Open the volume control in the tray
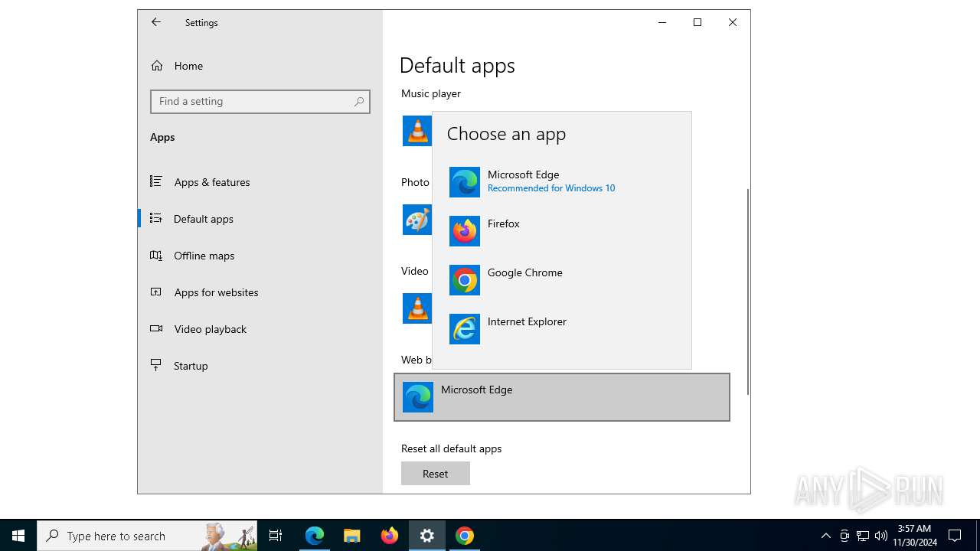The height and width of the screenshot is (551, 980). [x=881, y=536]
